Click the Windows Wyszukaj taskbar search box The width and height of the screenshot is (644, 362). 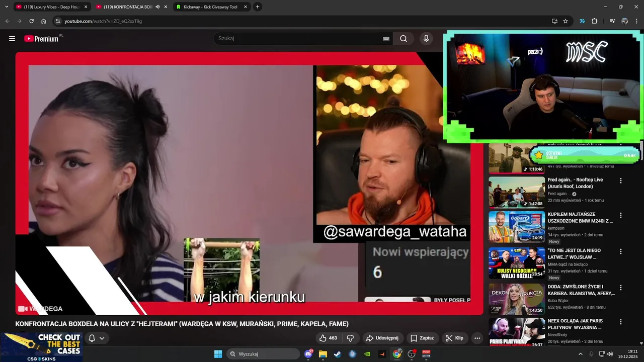pyautogui.click(x=264, y=354)
